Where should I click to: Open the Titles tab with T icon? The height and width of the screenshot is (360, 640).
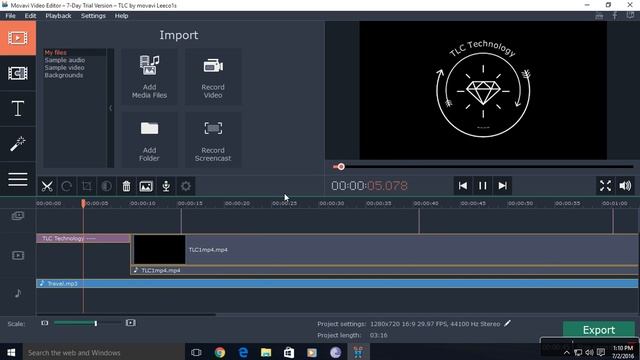pyautogui.click(x=18, y=109)
